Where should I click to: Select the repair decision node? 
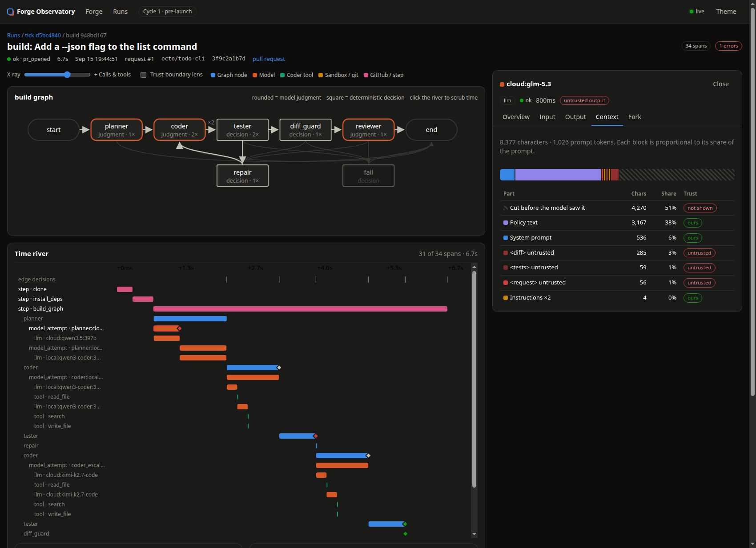click(242, 176)
